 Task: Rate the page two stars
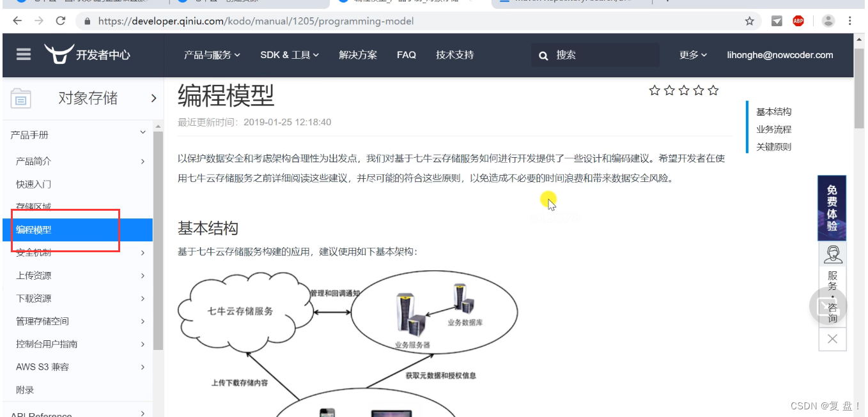pyautogui.click(x=669, y=91)
